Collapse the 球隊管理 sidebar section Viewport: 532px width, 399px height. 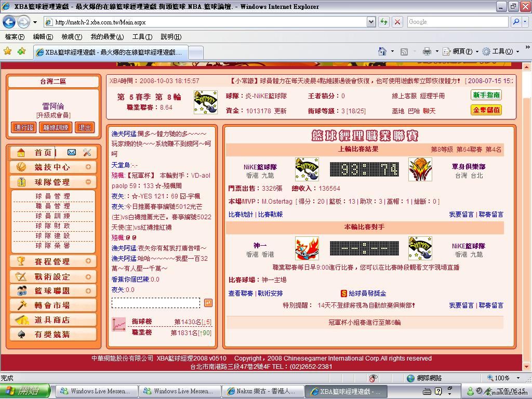88,182
